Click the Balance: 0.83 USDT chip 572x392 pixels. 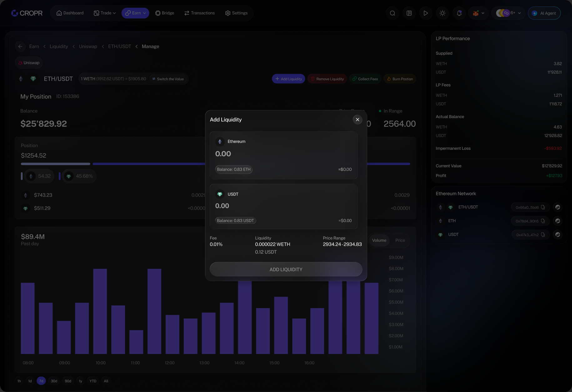click(x=236, y=221)
